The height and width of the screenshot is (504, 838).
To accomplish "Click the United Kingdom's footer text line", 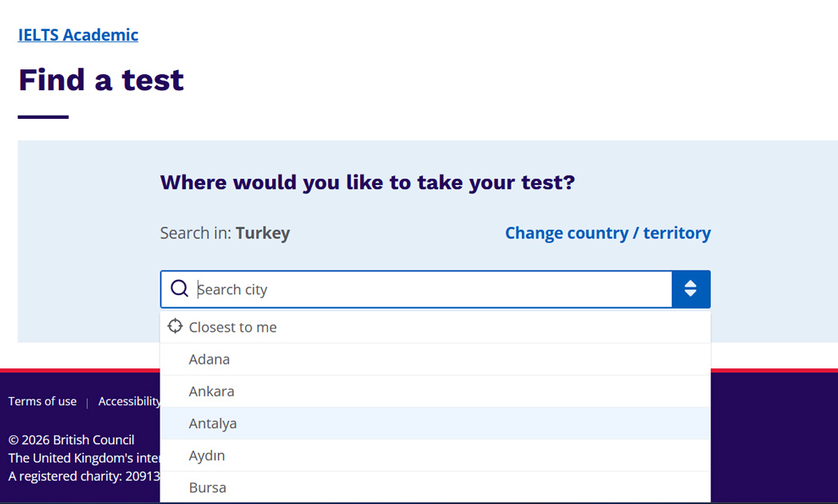I will 84,458.
